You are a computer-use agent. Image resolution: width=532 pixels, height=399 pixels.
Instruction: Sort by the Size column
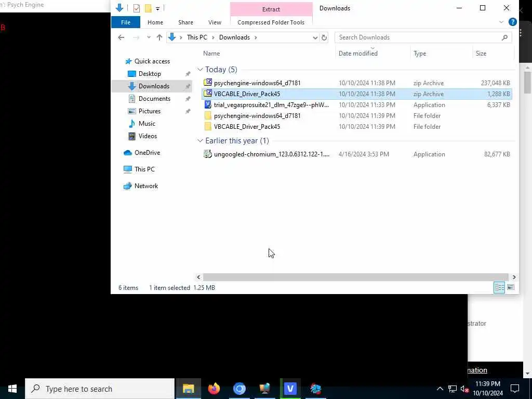point(481,54)
